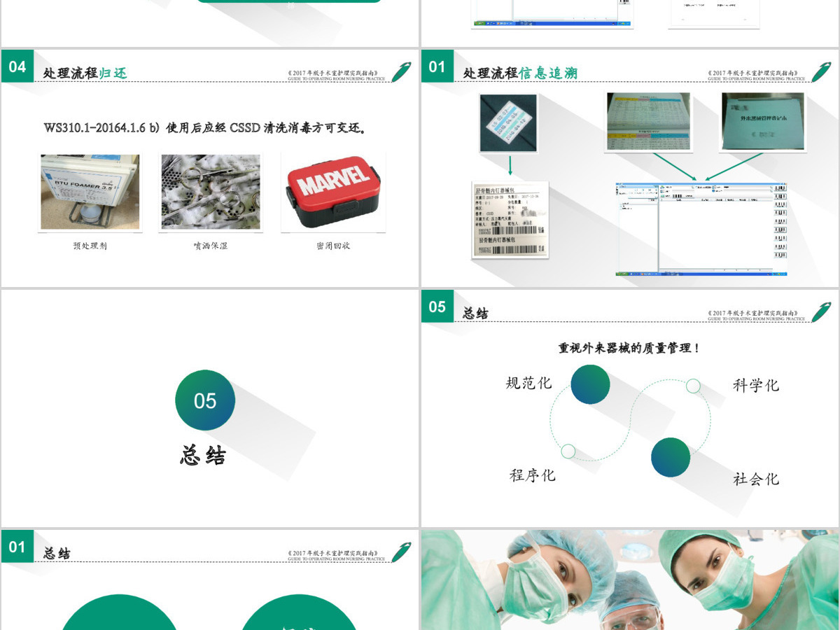The width and height of the screenshot is (840, 630).
Task: Select the 01 badge on the bottom-left slide
Action: pos(17,547)
